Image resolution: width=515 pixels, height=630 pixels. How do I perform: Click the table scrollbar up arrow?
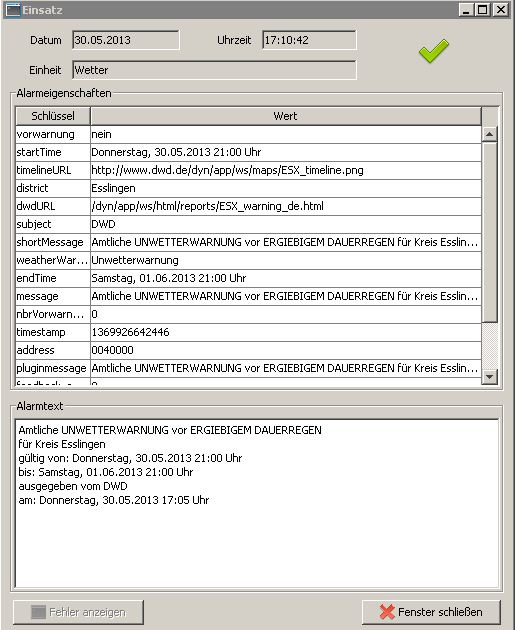(489, 134)
